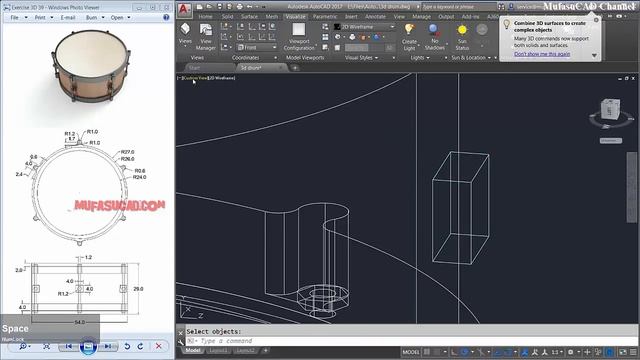Click Don't show me this again link
This screenshot has height=360, width=640.
(x=542, y=54)
